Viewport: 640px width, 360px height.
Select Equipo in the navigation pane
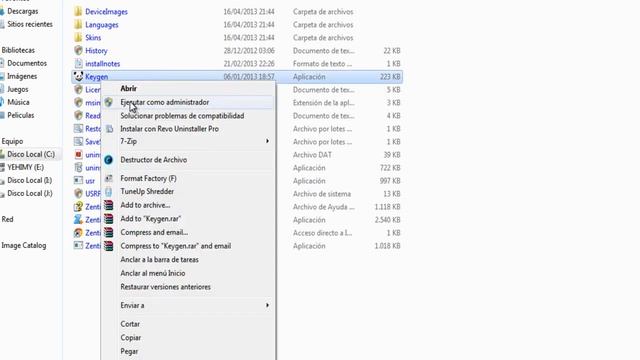(x=12, y=141)
